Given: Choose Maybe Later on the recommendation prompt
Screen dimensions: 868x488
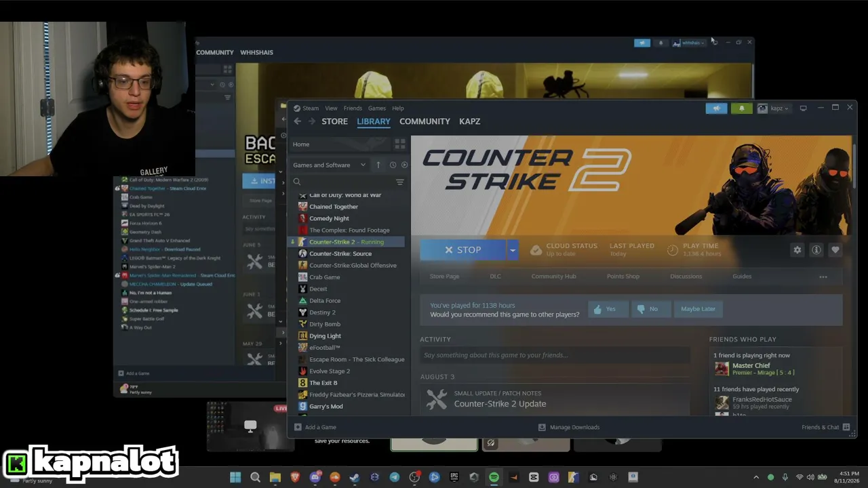Looking at the screenshot, I should coord(698,309).
